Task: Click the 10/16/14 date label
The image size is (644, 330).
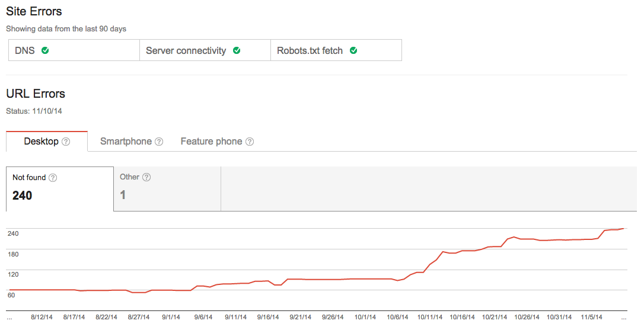Action: coord(462,318)
